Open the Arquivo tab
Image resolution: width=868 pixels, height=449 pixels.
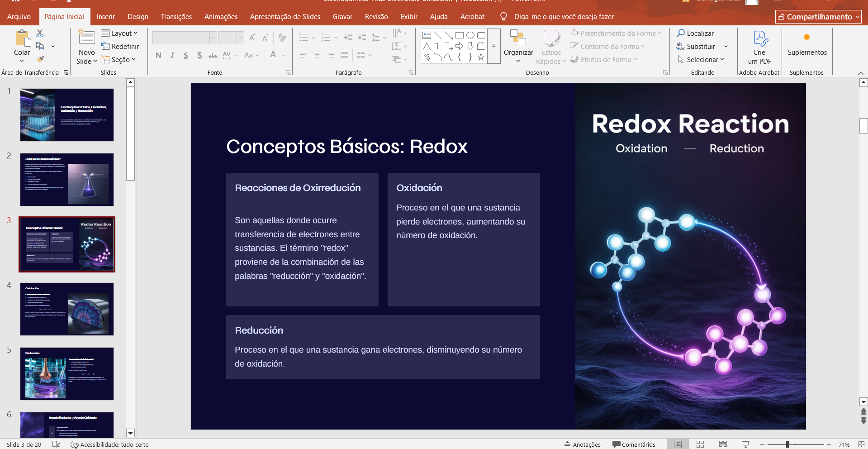[x=19, y=17]
